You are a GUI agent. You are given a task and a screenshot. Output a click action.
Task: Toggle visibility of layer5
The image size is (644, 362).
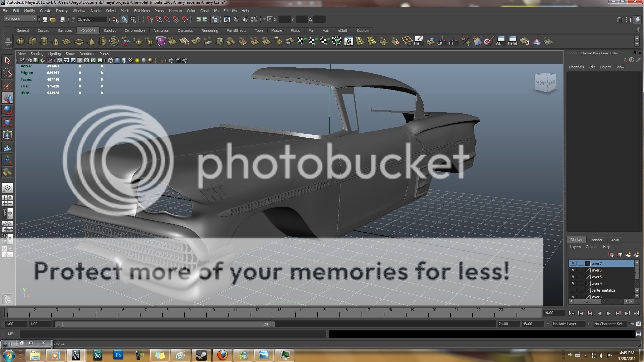[573, 277]
